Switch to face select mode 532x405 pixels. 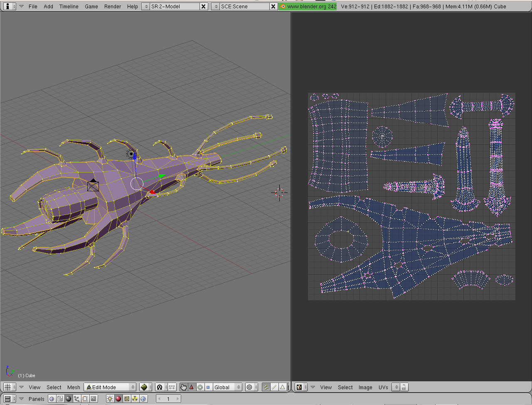tap(283, 387)
